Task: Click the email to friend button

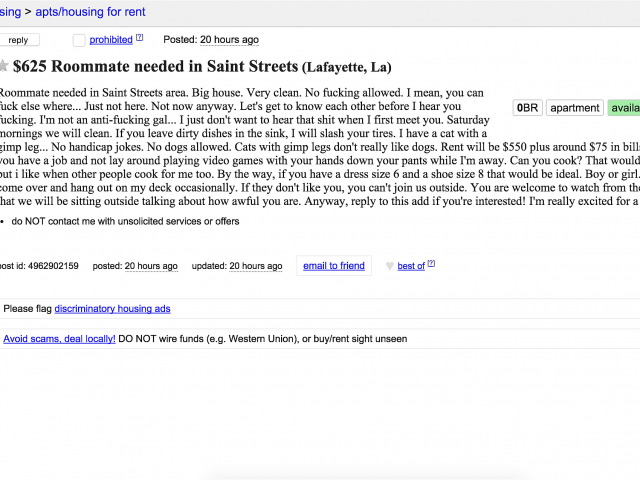Action: 334,266
